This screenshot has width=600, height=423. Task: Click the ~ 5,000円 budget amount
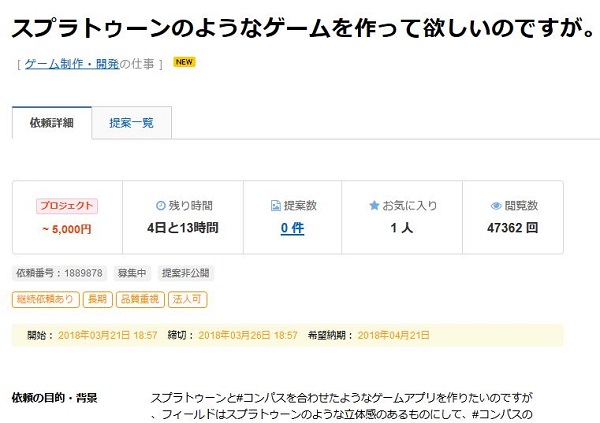67,229
